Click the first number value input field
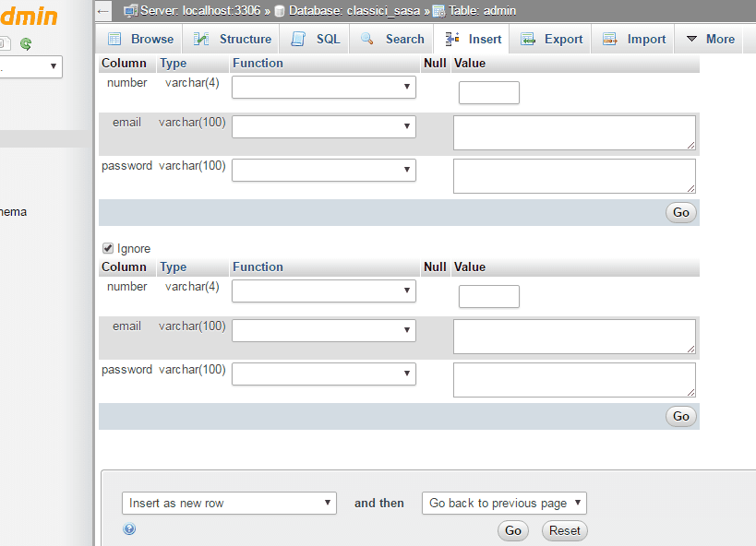756x546 pixels. pos(488,92)
